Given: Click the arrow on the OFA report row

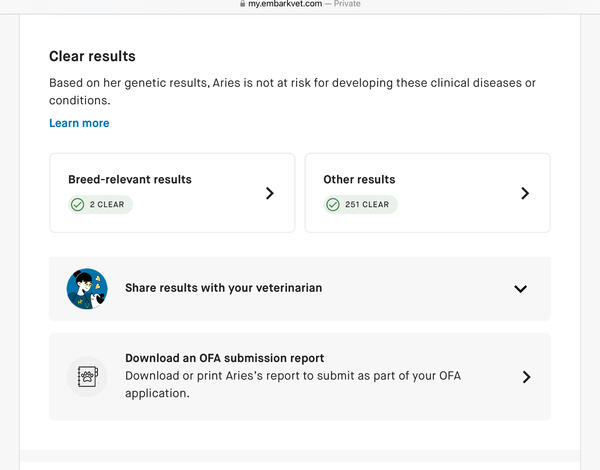Looking at the screenshot, I should (526, 377).
